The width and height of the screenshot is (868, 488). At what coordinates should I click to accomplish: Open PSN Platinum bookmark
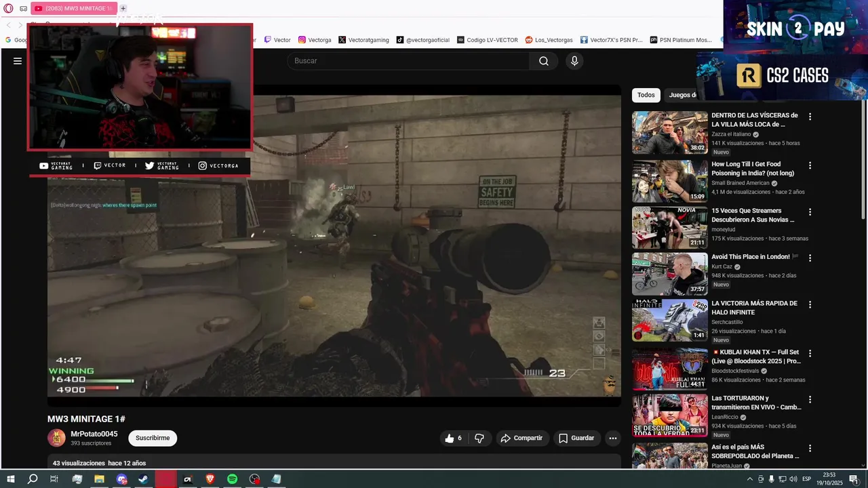[681, 40]
